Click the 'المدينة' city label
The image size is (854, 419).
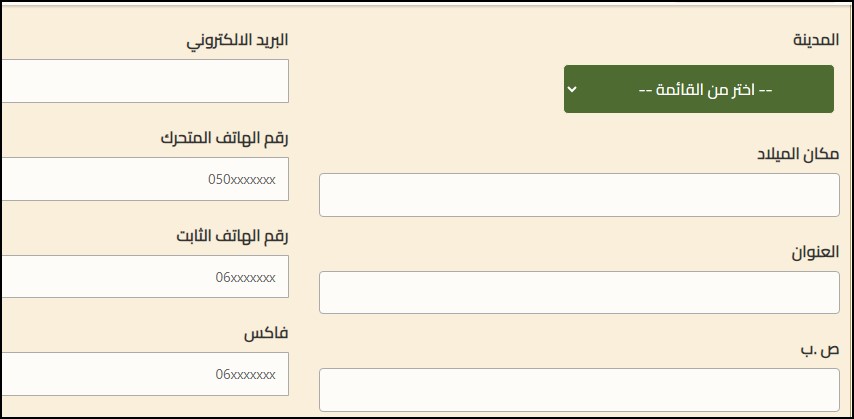pos(814,40)
